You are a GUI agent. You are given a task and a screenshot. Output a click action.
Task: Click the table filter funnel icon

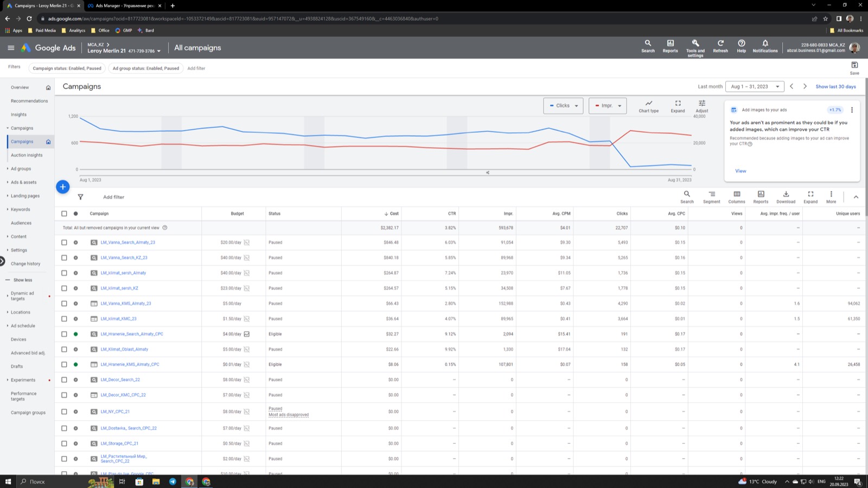80,197
